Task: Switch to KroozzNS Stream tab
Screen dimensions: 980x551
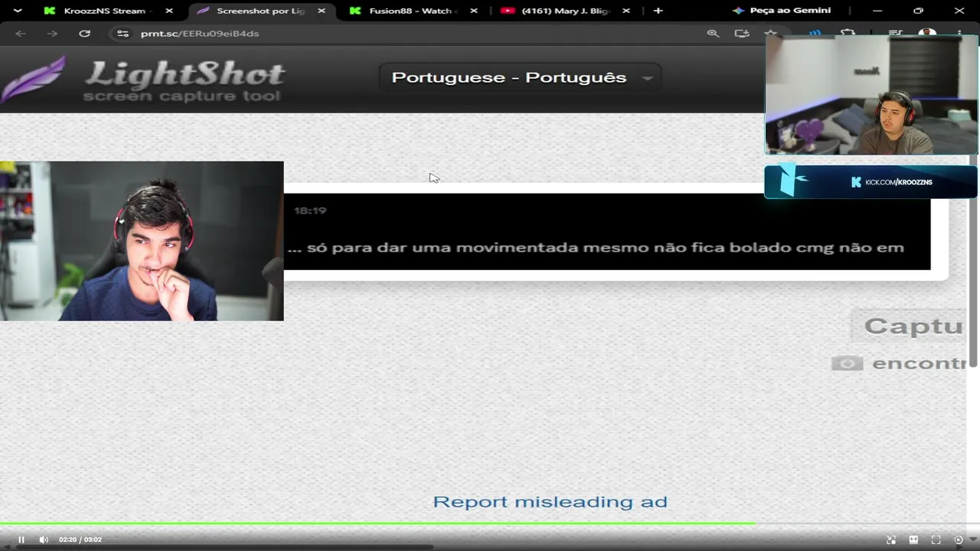Action: [x=106, y=11]
